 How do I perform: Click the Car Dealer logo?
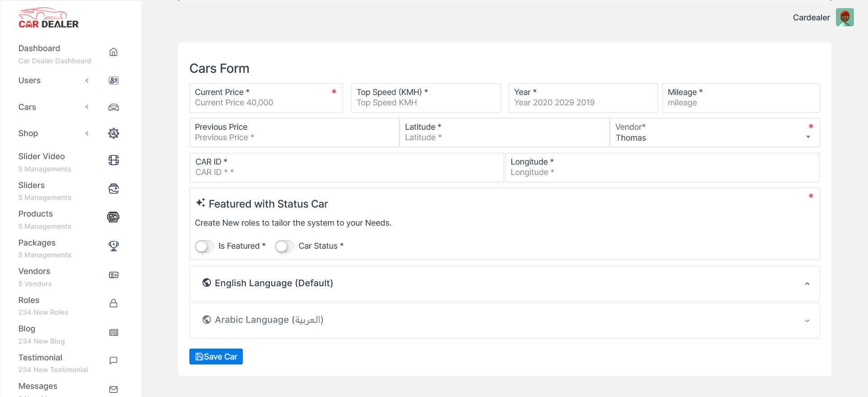coord(48,19)
